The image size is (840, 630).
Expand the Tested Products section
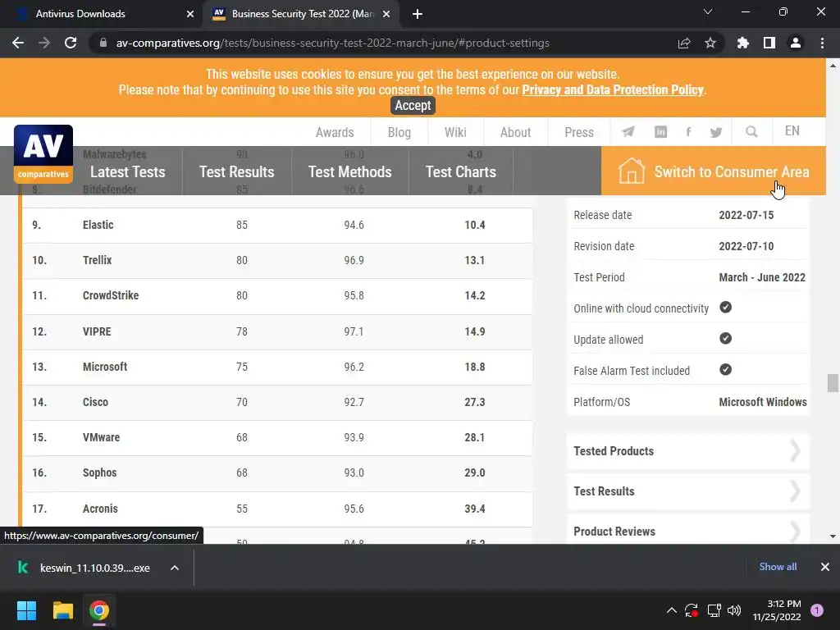688,451
